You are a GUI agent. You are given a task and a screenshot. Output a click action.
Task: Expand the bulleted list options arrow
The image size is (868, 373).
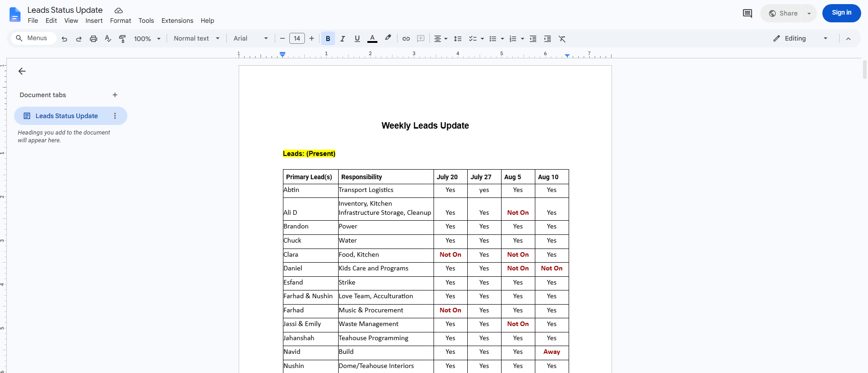[502, 39]
